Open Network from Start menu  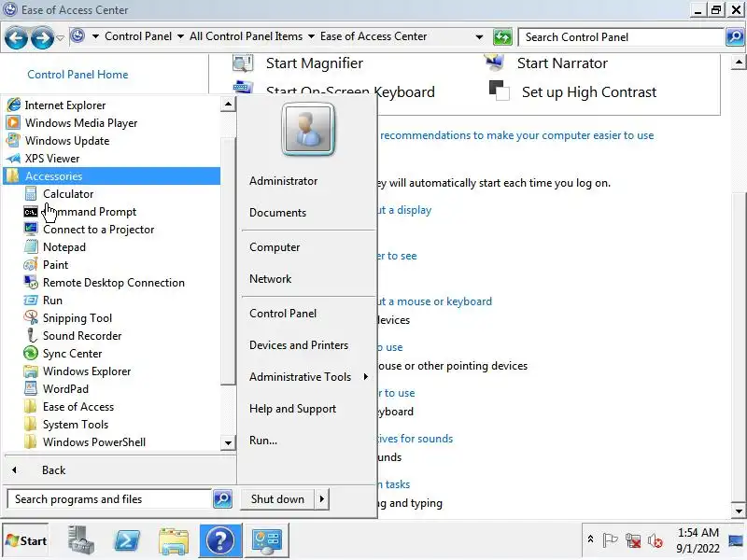coord(271,279)
